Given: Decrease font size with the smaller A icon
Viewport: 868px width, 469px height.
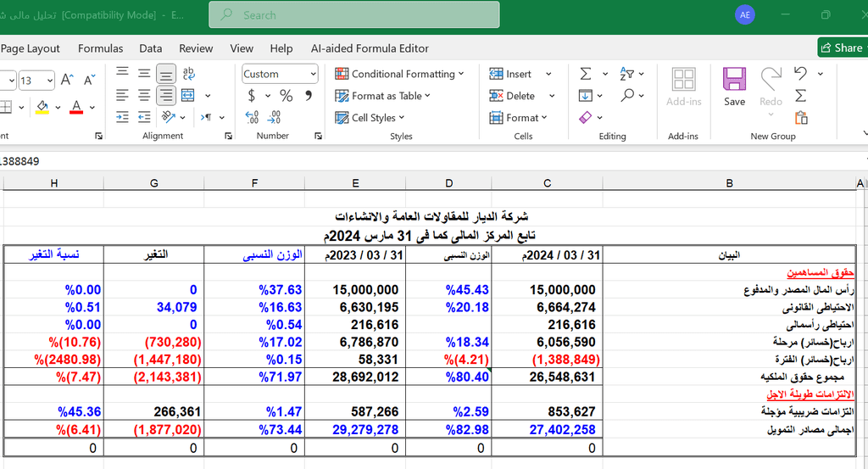Looking at the screenshot, I should pyautogui.click(x=89, y=81).
